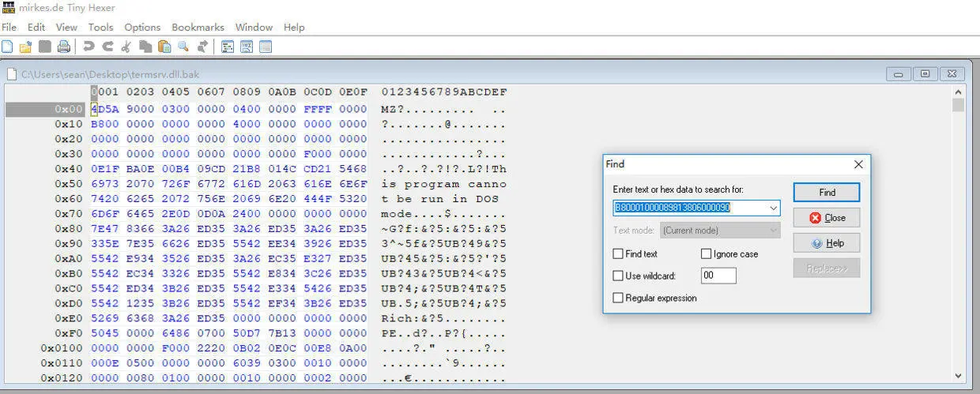Screen dimensions: 980x394
Task: Copy selection with toolbar copy icon
Action: [x=145, y=47]
